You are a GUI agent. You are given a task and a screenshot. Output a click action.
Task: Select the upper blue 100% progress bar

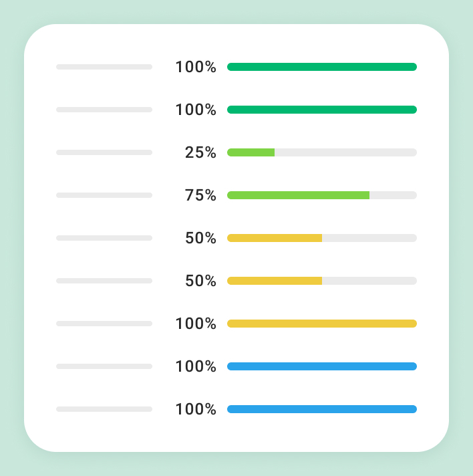(x=321, y=366)
